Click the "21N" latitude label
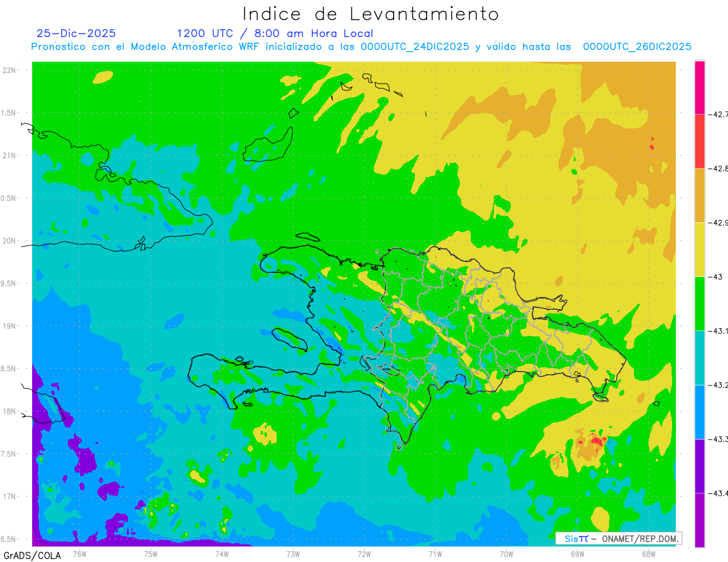The height and width of the screenshot is (562, 728). point(10,156)
